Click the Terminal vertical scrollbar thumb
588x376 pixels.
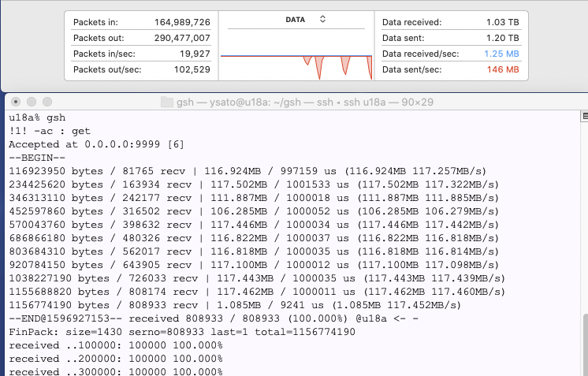pyautogui.click(x=583, y=344)
